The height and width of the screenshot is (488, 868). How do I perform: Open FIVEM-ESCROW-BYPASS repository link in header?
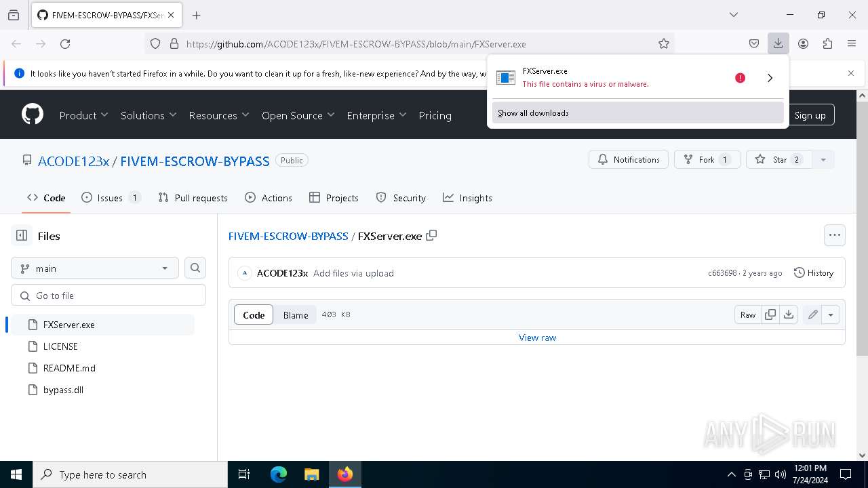(x=195, y=161)
